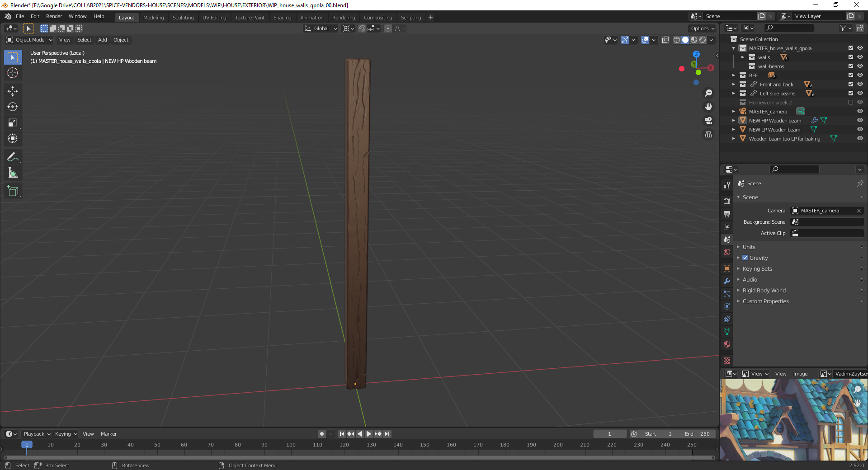Click the Add Cube tool
Image resolution: width=868 pixels, height=470 pixels.
point(13,191)
